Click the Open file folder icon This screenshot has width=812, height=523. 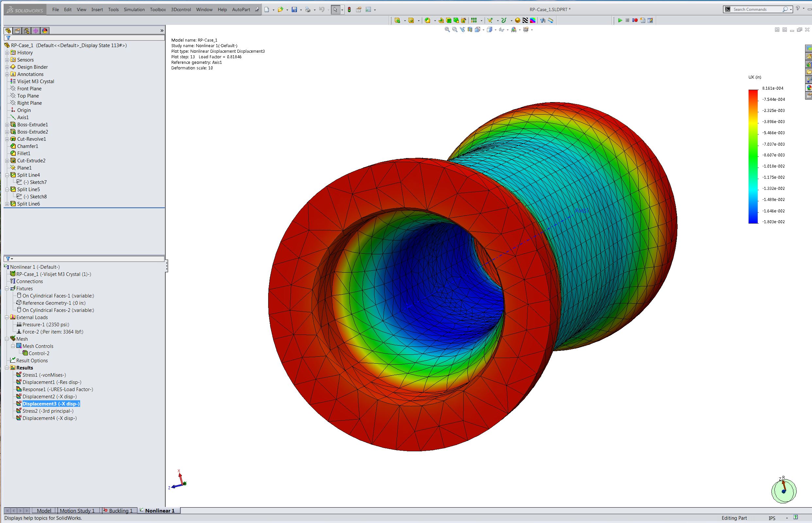(x=280, y=9)
